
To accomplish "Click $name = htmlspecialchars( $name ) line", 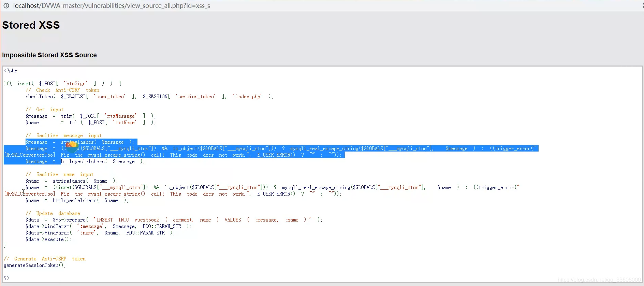I will (x=77, y=200).
